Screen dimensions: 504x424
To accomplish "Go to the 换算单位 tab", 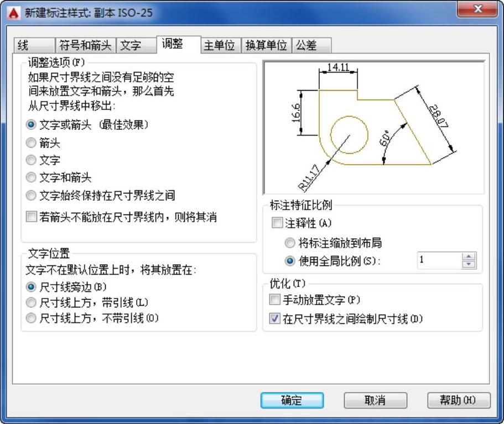I will pos(266,45).
